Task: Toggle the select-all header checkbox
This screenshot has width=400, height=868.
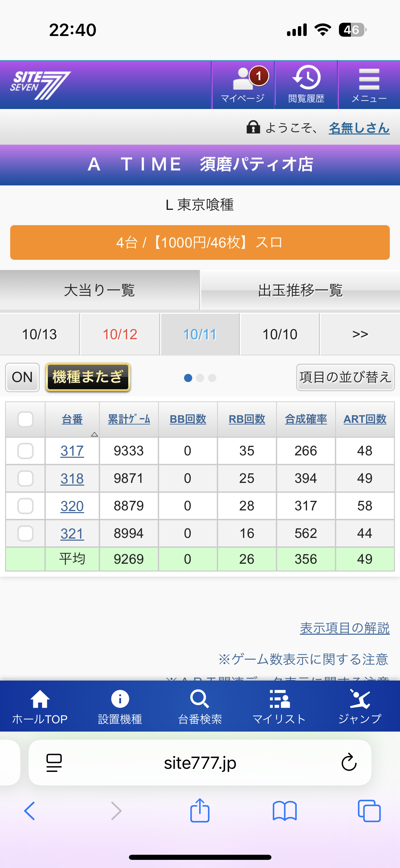Action: coord(25,419)
